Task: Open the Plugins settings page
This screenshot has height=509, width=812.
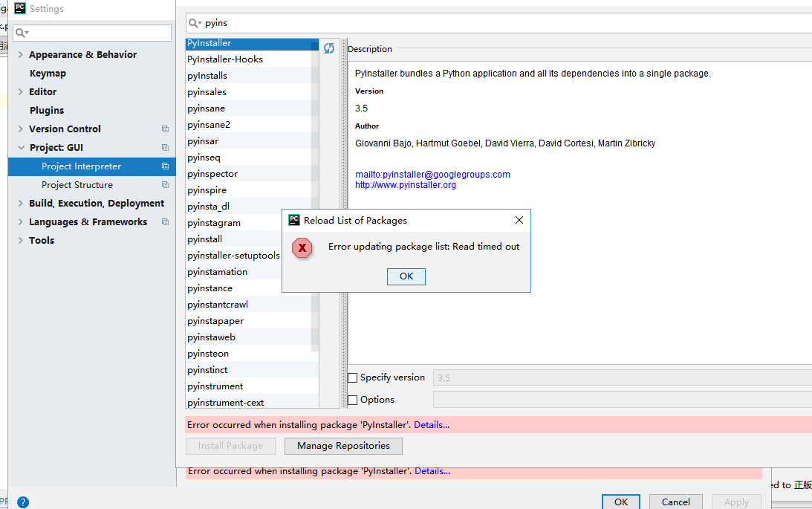Action: pyautogui.click(x=47, y=110)
